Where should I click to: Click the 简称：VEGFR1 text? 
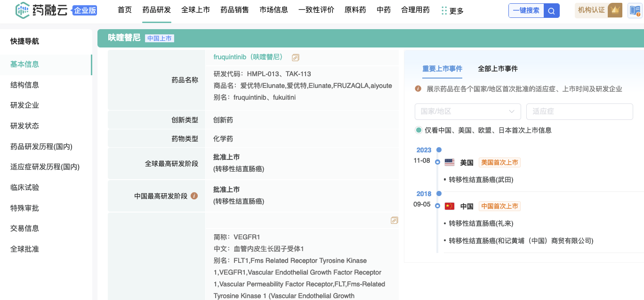237,237
